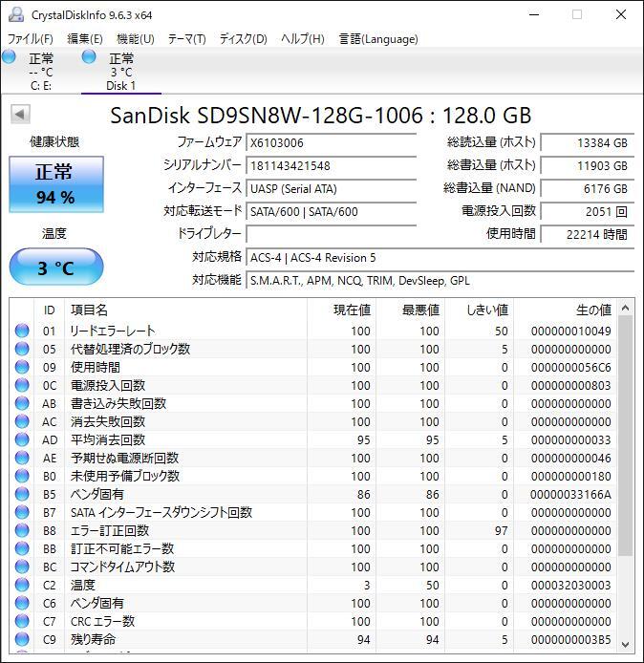Click status orb for C: E: disk
This screenshot has width=644, height=663.
tap(9, 56)
